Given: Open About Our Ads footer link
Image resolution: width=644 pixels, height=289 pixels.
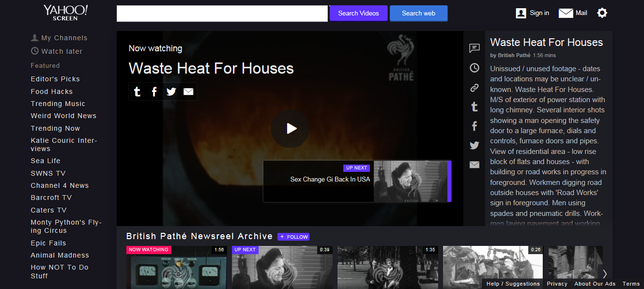Looking at the screenshot, I should pos(595,284).
